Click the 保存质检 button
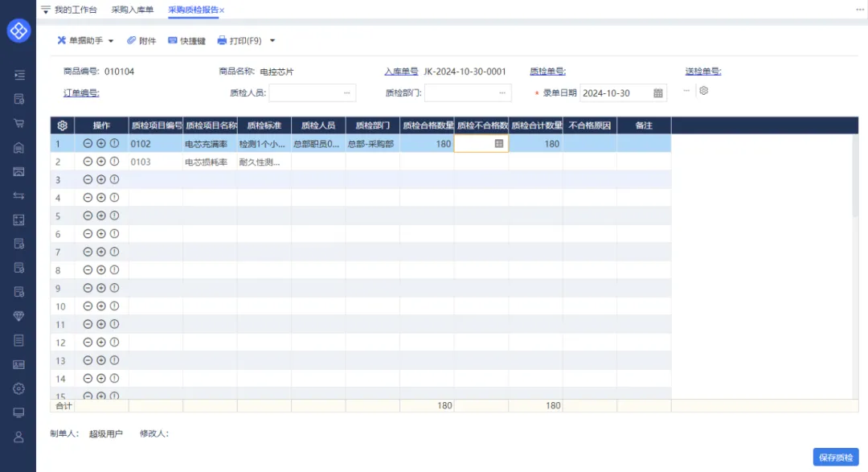Screen dimensions: 868x472 click(x=835, y=457)
